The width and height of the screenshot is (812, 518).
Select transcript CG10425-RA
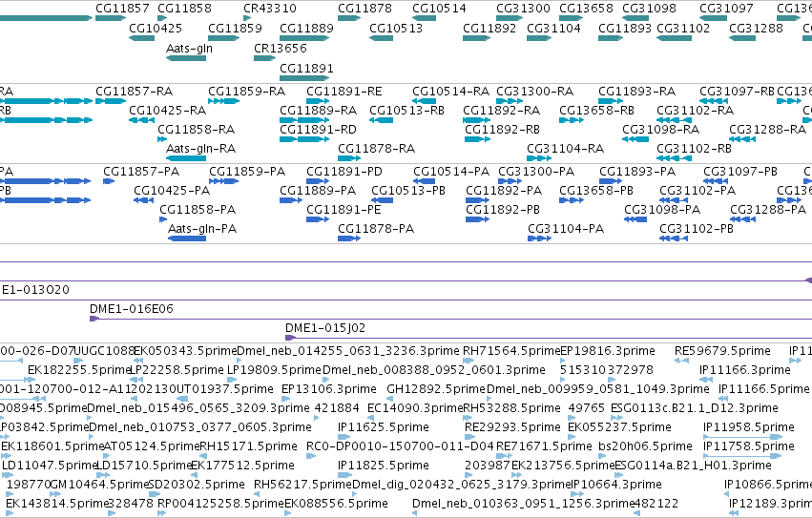click(167, 111)
